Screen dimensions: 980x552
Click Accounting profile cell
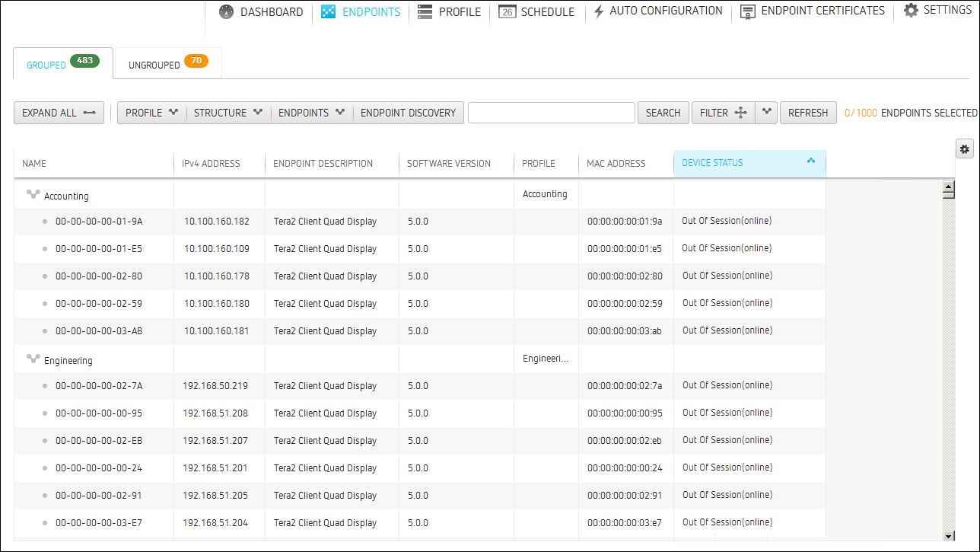point(545,194)
